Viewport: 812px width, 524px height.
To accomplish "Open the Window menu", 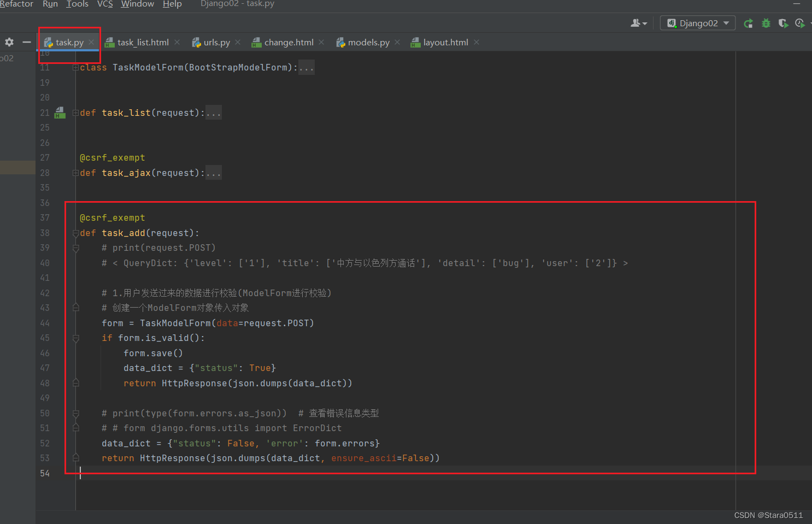I will pos(138,4).
